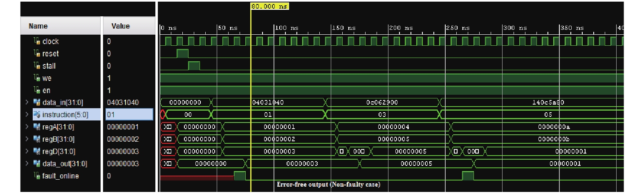Expand the data_out[31:0] bus
Image resolution: width=644 pixels, height=196 pixels.
pyautogui.click(x=27, y=164)
